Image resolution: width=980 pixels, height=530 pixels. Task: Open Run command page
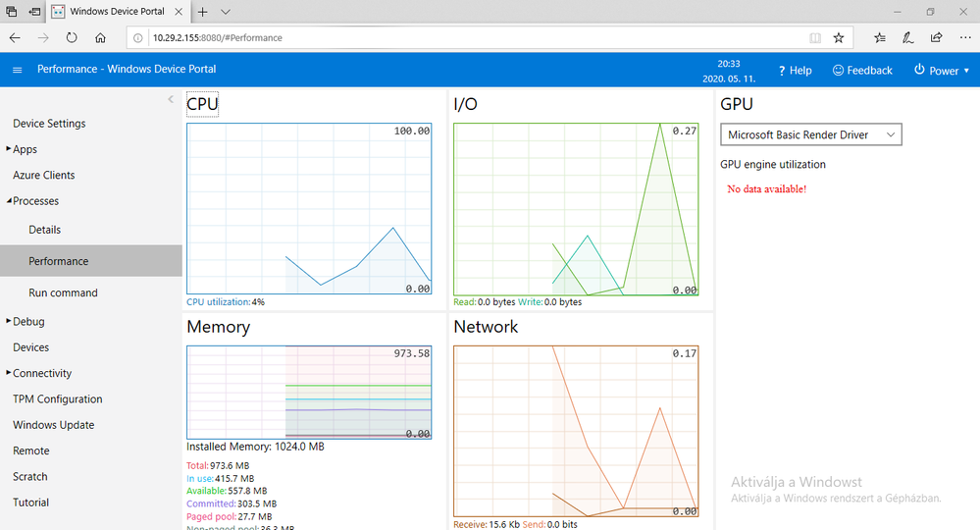click(x=63, y=293)
